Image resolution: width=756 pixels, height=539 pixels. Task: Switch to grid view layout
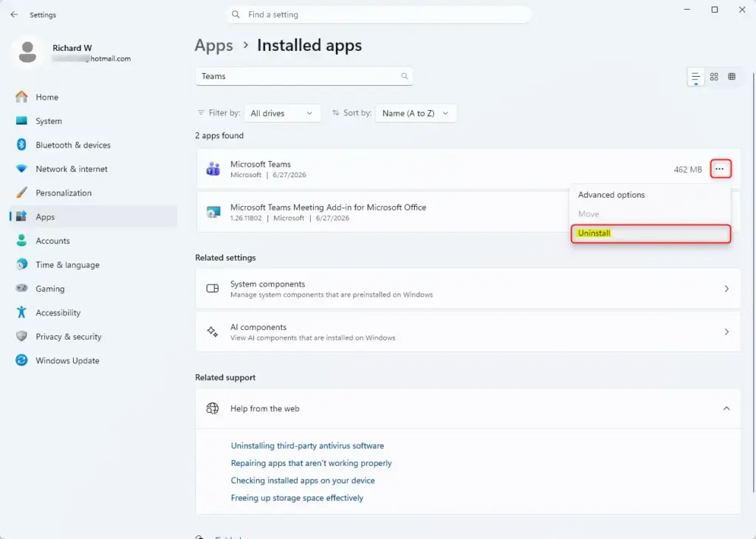[x=714, y=77]
